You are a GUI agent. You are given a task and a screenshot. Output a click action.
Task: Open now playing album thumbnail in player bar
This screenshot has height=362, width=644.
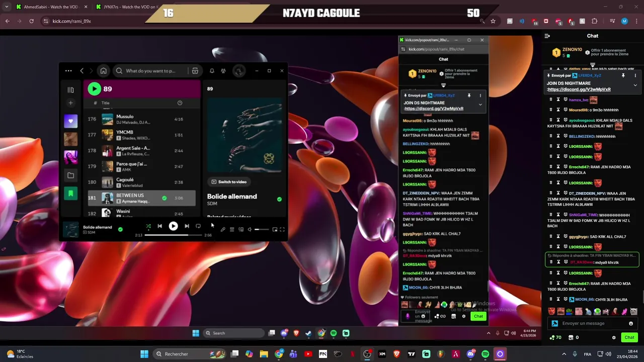click(x=71, y=229)
